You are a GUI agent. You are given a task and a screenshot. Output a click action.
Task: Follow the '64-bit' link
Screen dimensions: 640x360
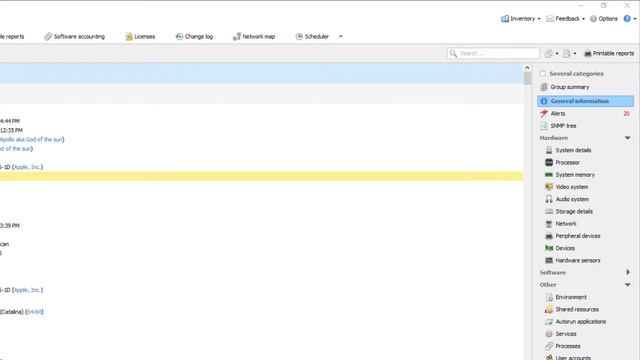point(34,312)
